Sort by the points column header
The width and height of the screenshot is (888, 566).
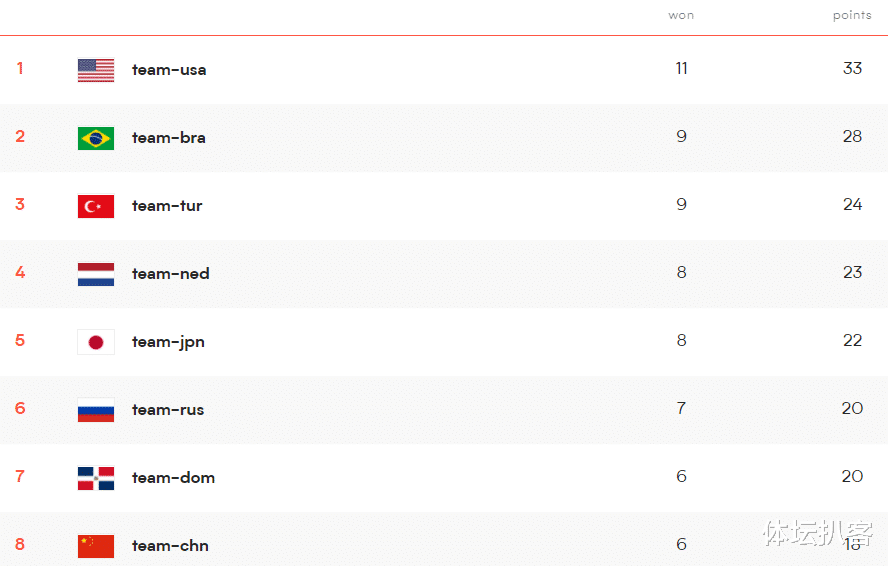(x=852, y=15)
